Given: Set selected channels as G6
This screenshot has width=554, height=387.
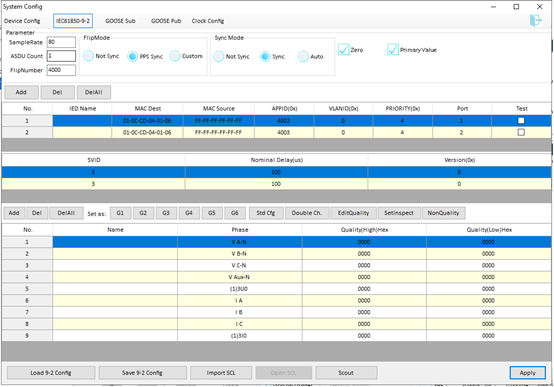Looking at the screenshot, I should tap(235, 213).
